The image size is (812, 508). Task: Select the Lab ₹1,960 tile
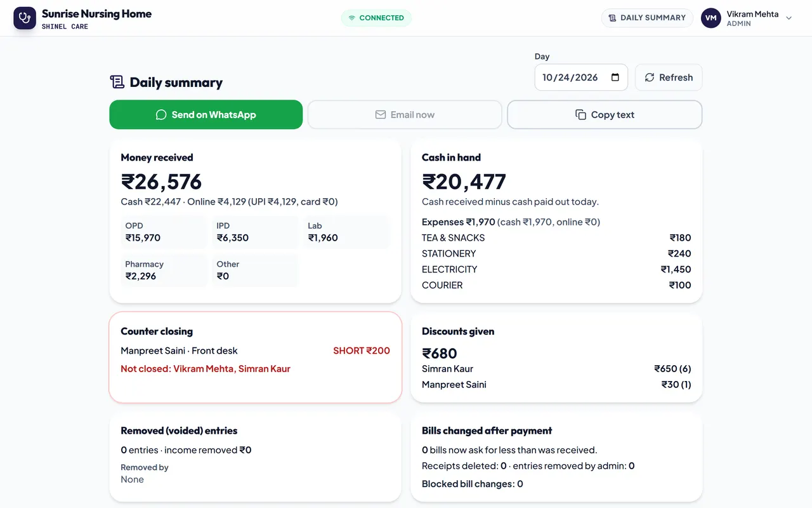pos(346,232)
